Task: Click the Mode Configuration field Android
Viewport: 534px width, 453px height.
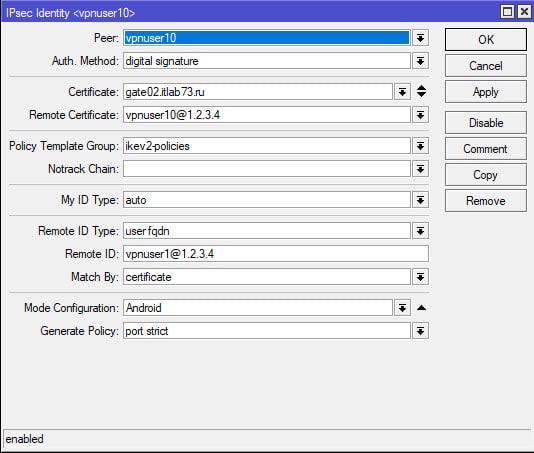Action: point(258,308)
